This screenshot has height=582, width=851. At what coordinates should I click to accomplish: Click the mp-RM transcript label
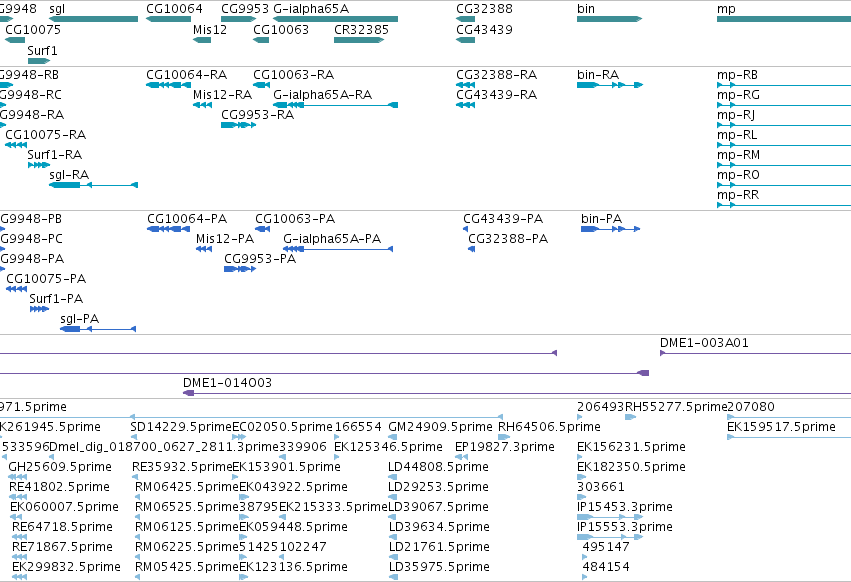point(738,155)
